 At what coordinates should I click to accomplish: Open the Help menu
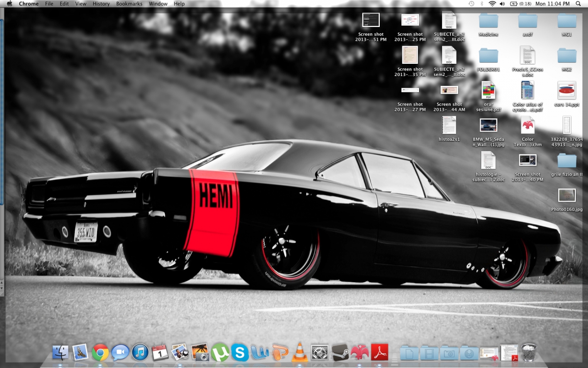click(179, 3)
